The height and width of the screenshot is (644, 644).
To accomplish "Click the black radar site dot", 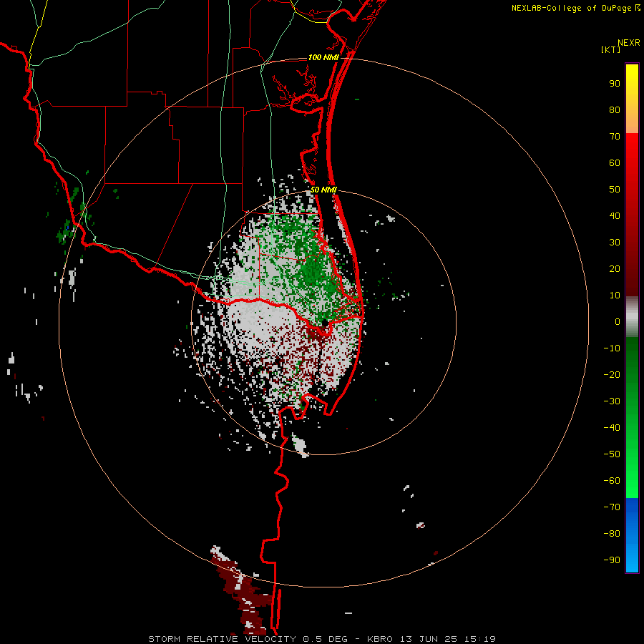I will click(x=324, y=323).
